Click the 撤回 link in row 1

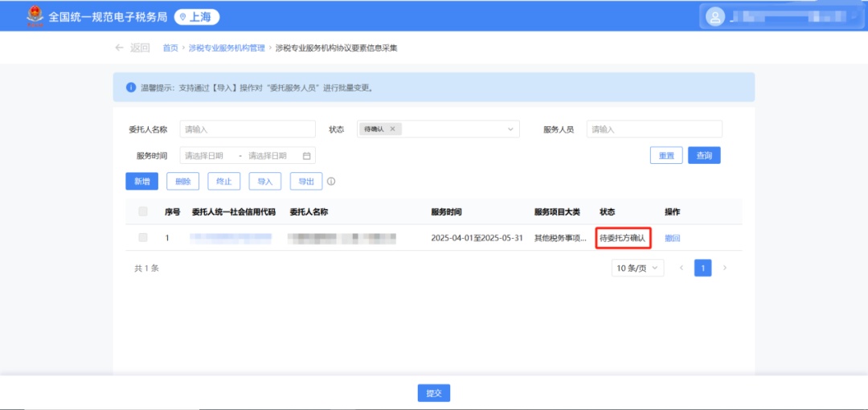[673, 239]
